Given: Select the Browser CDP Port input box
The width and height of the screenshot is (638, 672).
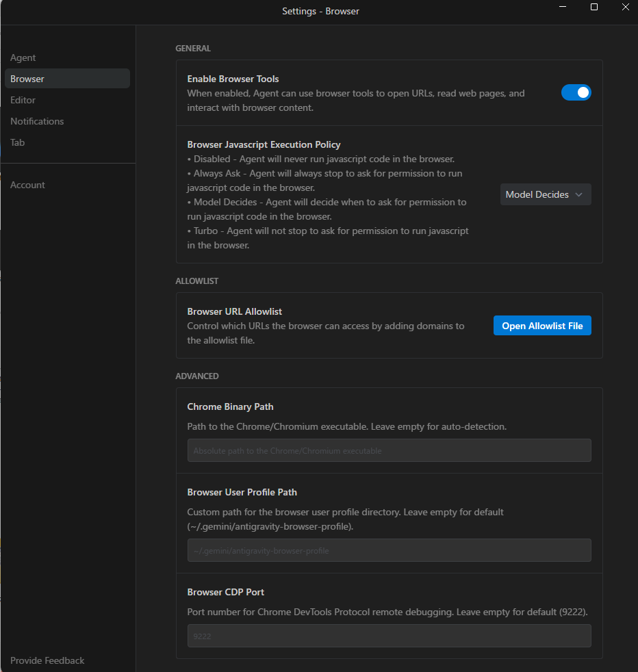Looking at the screenshot, I should 389,636.
